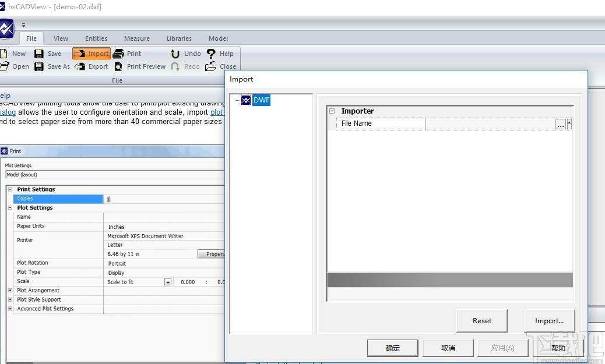Click the plot hyperlink in help text

(x=216, y=112)
